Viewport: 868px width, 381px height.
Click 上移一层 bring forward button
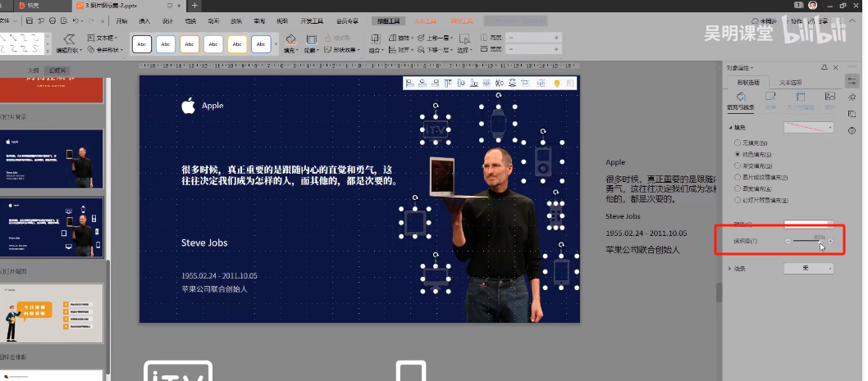pos(435,38)
